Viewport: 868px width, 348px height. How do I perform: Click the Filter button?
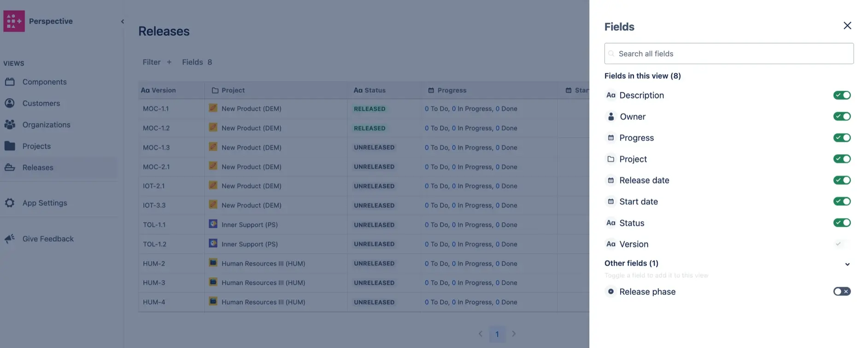[x=152, y=62]
